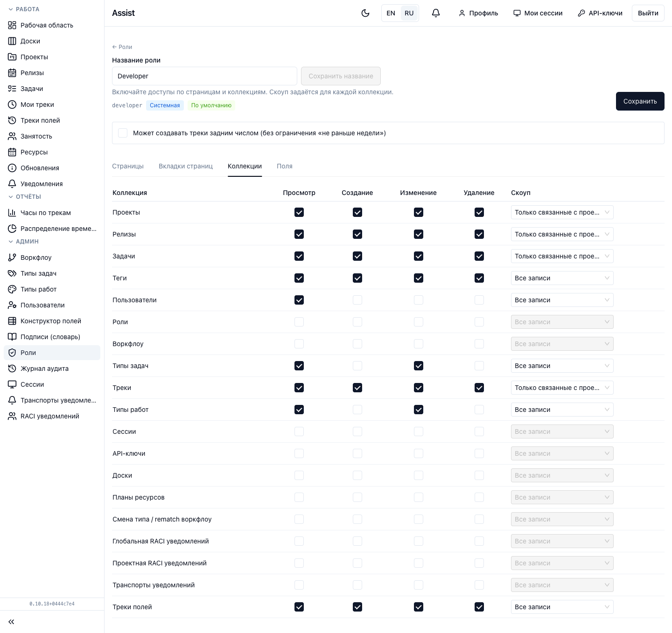Click the Обновления info icon
Screen dimensions: 672x633
pos(12,168)
